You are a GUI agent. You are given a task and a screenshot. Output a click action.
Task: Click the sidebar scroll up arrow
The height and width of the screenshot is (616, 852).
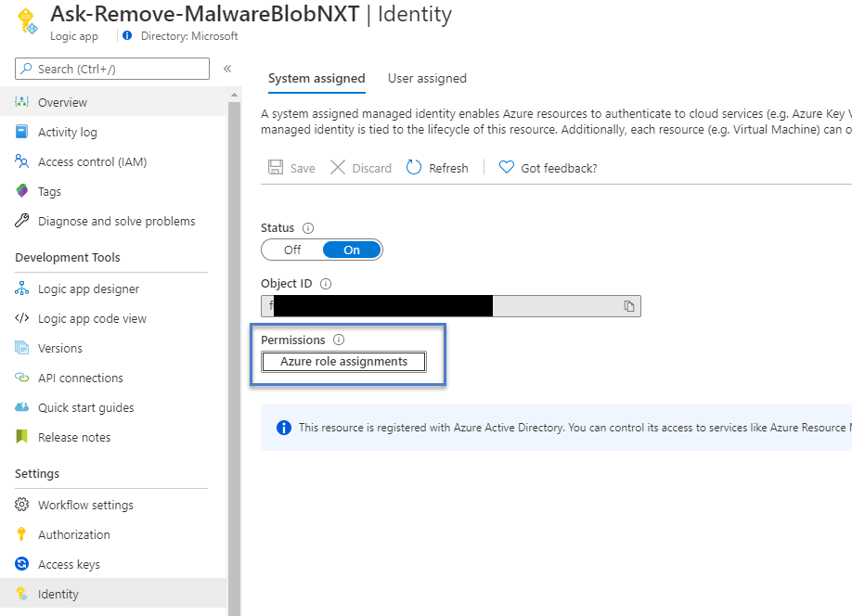coord(234,95)
